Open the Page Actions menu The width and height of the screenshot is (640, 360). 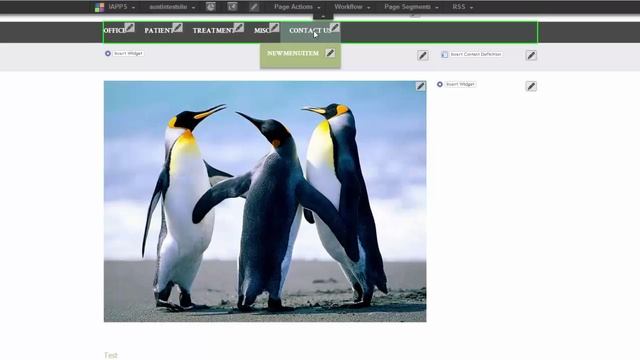[297, 7]
